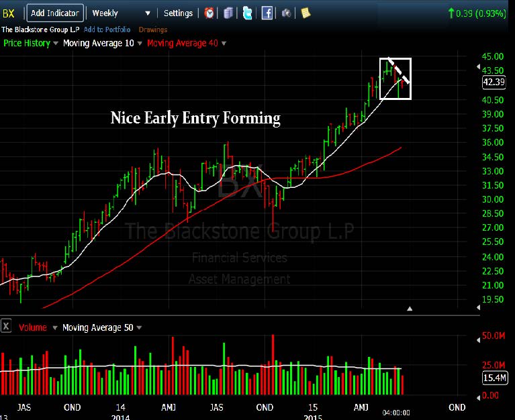This screenshot has width=515, height=420.
Task: Open the yellow sticky note icon
Action: 306,13
